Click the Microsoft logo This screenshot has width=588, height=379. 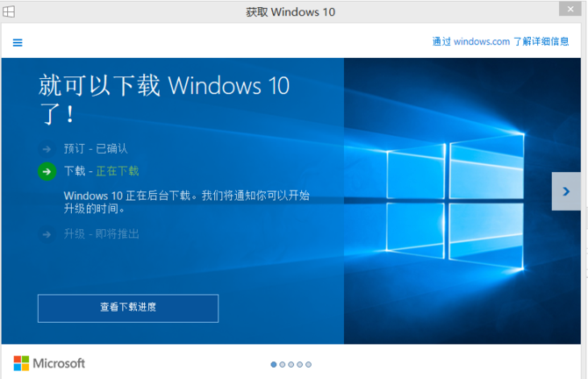pos(49,363)
